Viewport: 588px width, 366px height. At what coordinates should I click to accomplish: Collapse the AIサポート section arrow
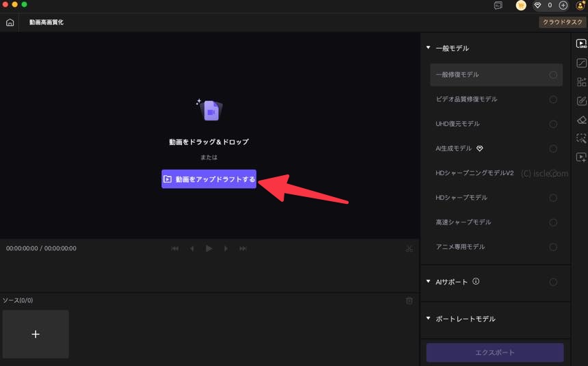(428, 282)
